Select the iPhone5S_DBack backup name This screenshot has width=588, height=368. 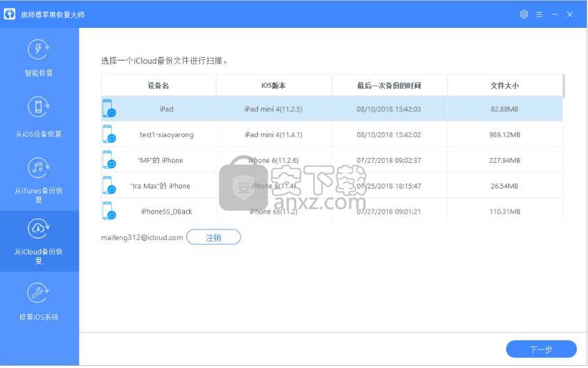click(x=167, y=211)
